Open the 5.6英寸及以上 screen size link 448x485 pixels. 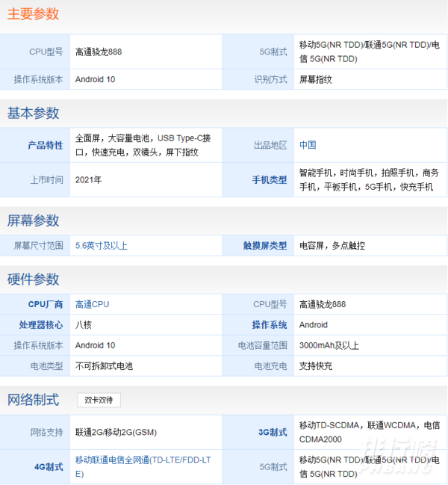(x=102, y=246)
